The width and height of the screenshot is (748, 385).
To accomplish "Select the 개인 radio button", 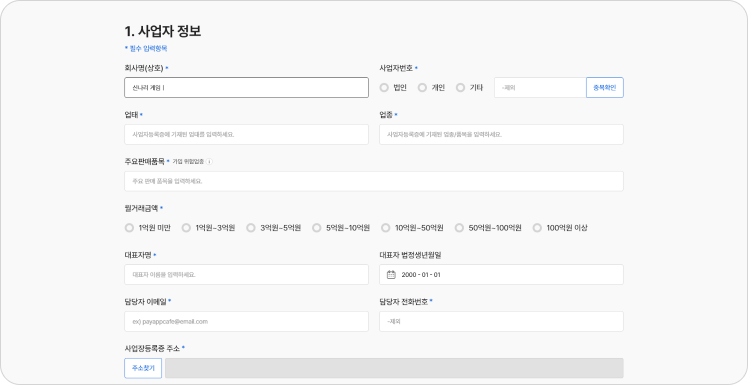I will coord(422,88).
